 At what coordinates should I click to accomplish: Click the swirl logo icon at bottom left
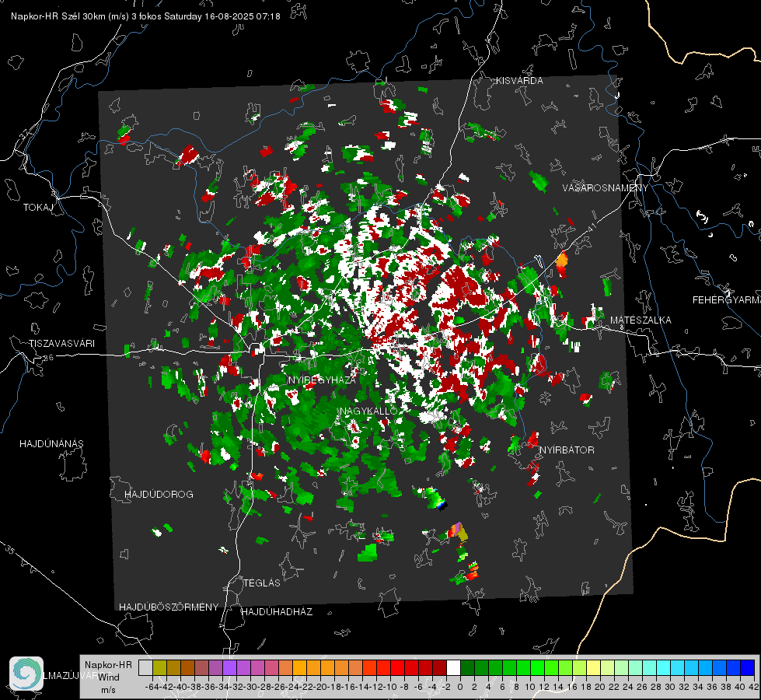[x=26, y=674]
